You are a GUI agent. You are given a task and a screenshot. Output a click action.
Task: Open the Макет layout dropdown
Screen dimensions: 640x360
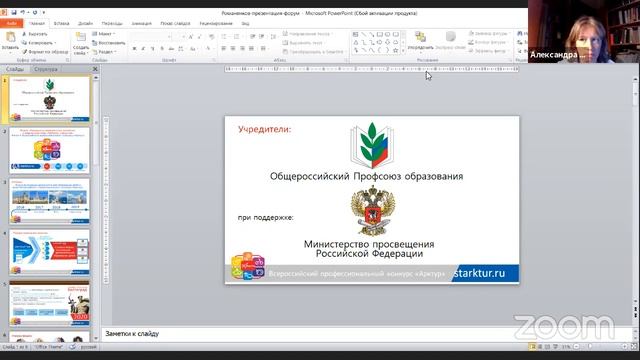pyautogui.click(x=103, y=33)
